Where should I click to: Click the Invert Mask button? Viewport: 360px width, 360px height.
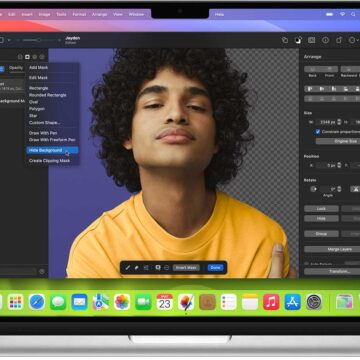point(186,268)
